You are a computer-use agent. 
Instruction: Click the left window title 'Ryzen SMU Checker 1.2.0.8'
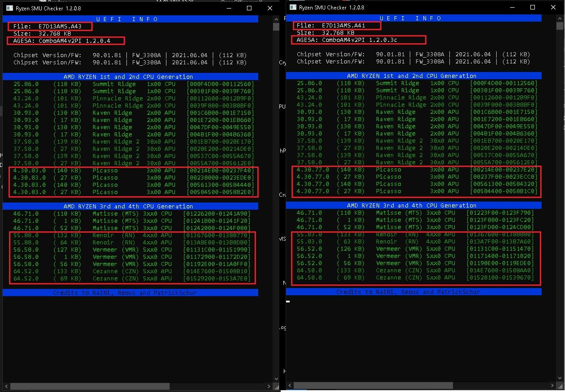(x=48, y=8)
